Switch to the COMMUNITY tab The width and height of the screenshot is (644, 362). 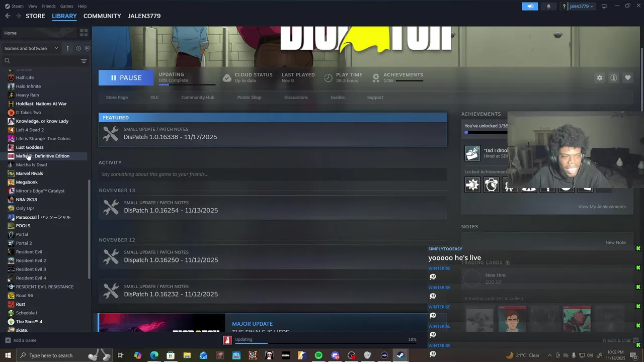tap(102, 16)
